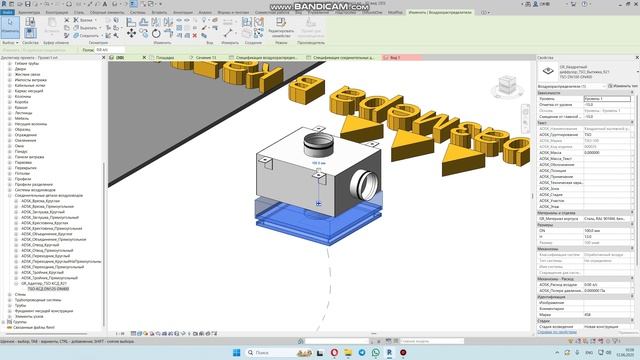Switch to the Аннотации ribbon tab
The image size is (640, 360).
coord(183,12)
